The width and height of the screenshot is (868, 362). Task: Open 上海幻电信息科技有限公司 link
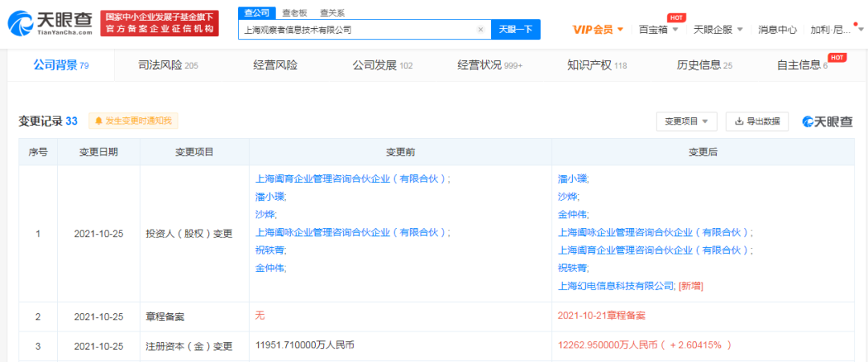(x=616, y=285)
